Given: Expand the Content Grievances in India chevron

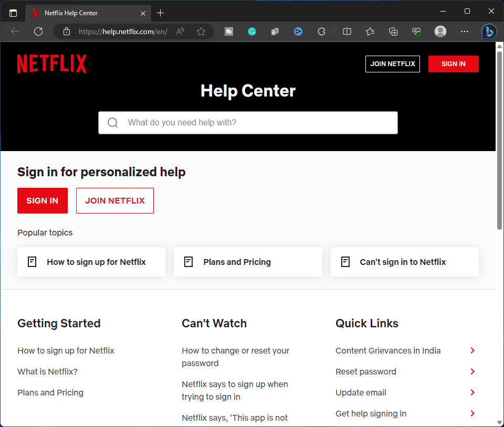Looking at the screenshot, I should coord(472,350).
